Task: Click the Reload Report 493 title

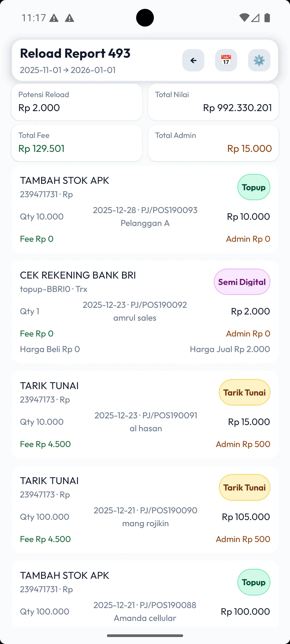Action: [x=75, y=53]
